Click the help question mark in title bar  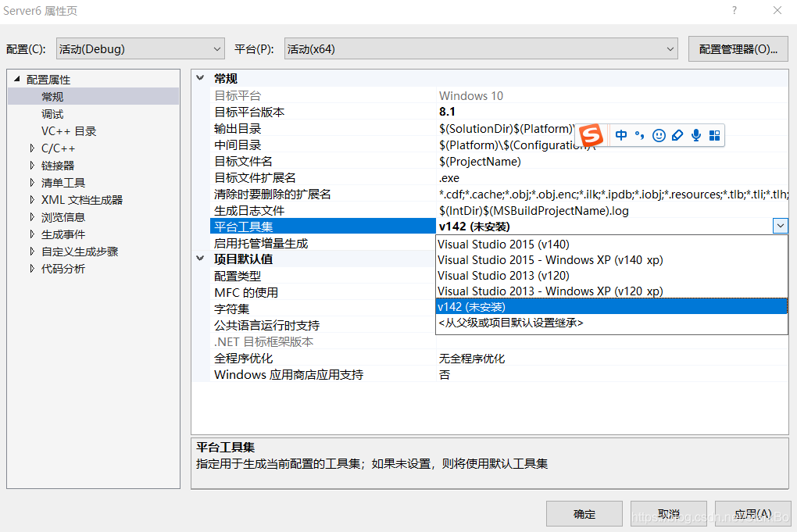[x=734, y=10]
